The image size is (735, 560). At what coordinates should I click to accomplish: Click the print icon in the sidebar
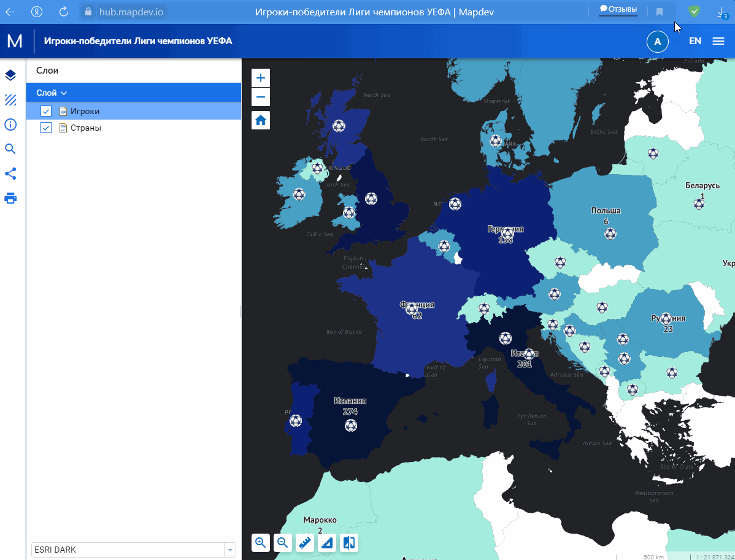pos(10,198)
